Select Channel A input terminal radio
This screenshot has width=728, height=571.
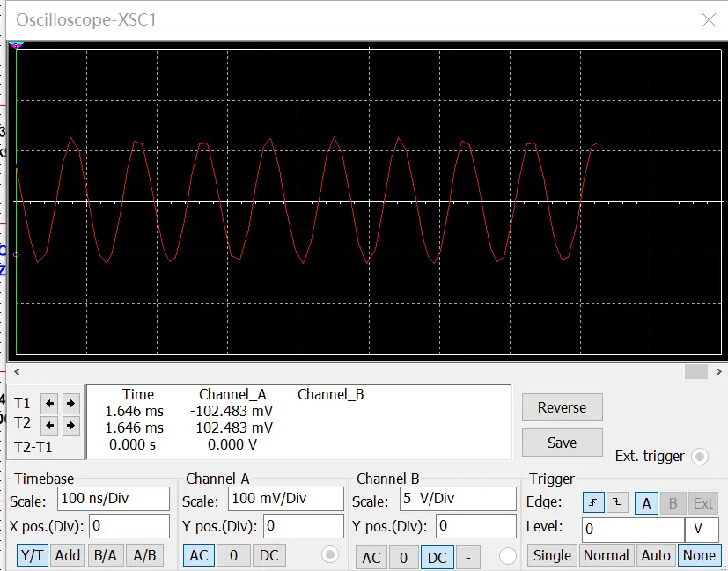(x=330, y=554)
